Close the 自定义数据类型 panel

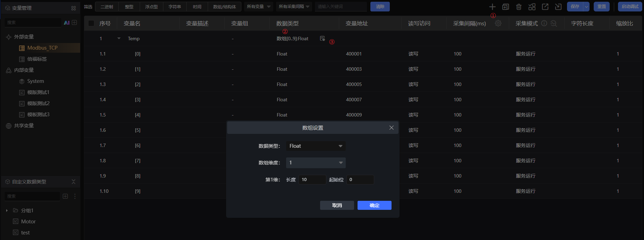click(74, 182)
